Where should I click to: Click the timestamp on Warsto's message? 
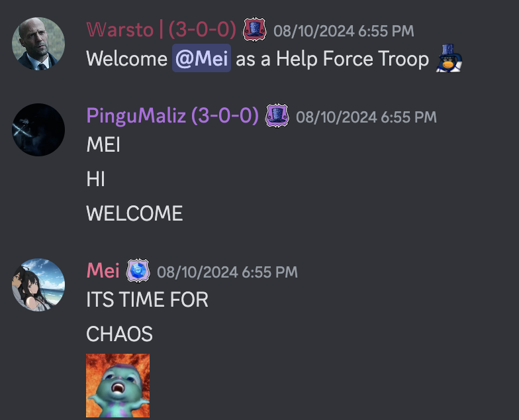tap(344, 31)
